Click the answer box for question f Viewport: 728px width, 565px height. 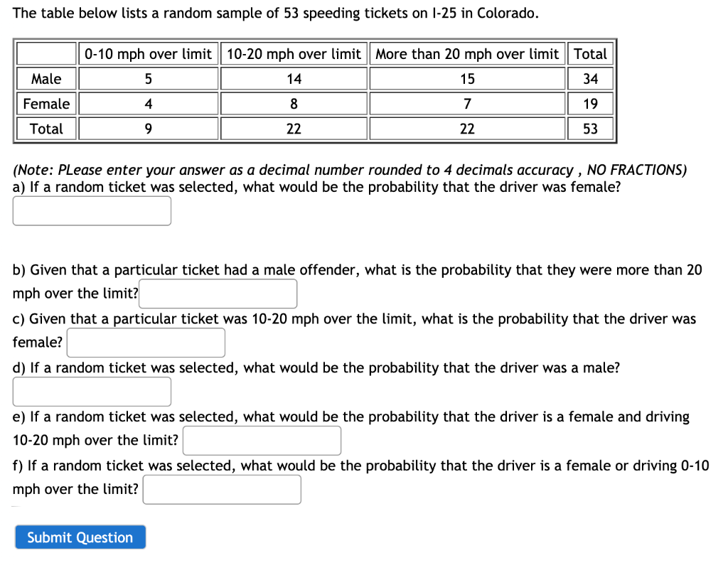click(x=221, y=489)
